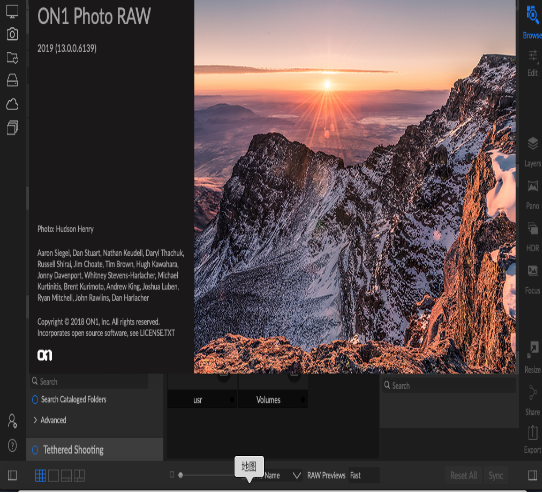Open the help question mark icon
Viewport: 542px width, 493px height.
(12, 446)
